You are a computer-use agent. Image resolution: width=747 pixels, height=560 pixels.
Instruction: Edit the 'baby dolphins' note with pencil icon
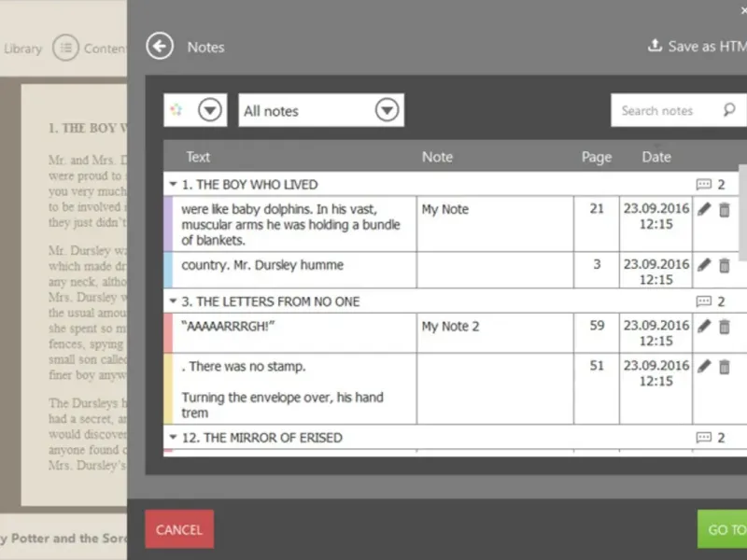pos(704,209)
